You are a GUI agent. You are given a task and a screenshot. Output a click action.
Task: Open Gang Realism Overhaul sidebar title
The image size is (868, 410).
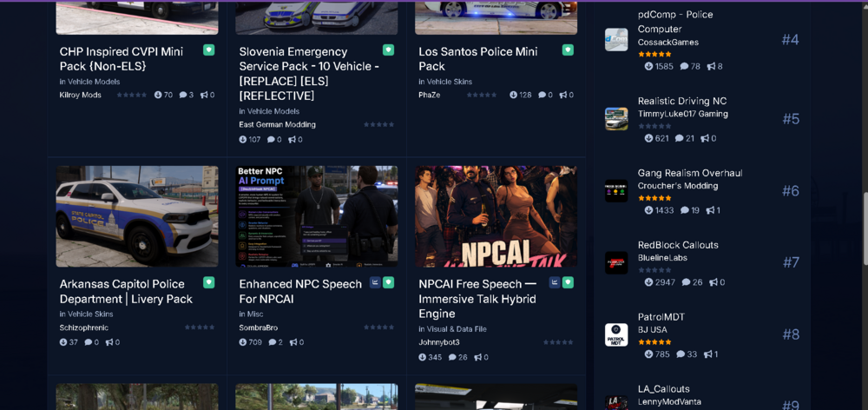click(690, 173)
